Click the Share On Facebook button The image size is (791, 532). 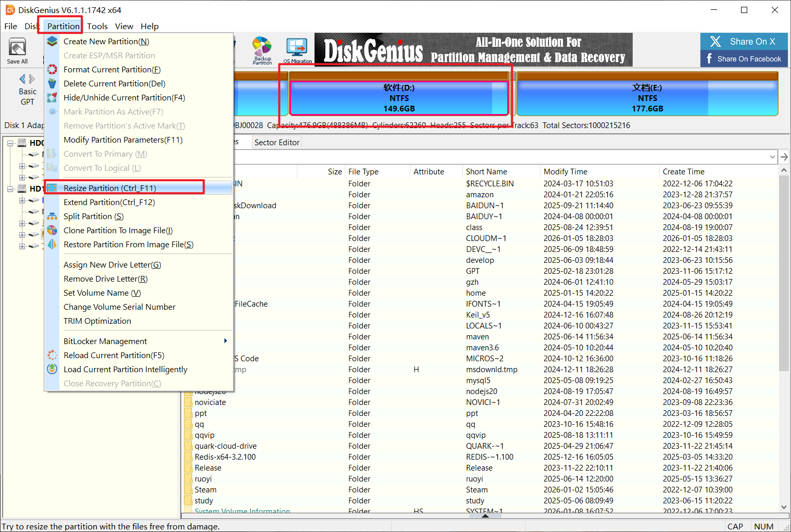[744, 59]
